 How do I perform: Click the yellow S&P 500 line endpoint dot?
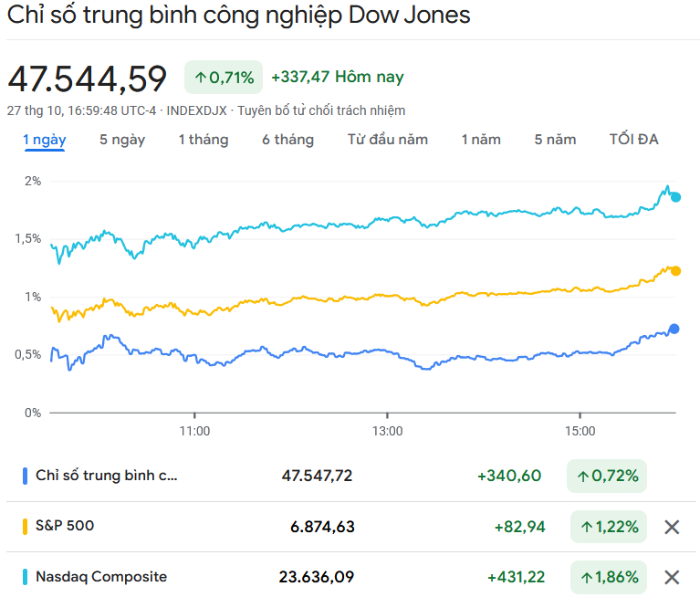tap(675, 270)
